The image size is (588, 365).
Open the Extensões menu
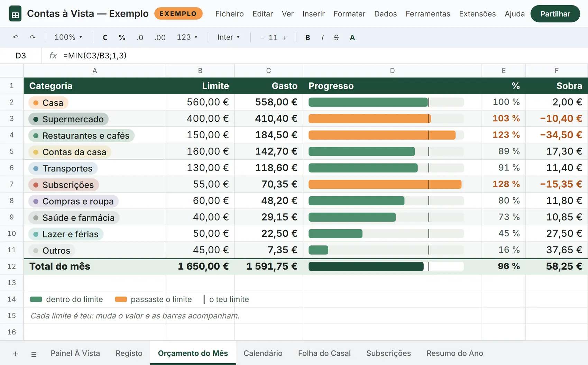[477, 14]
